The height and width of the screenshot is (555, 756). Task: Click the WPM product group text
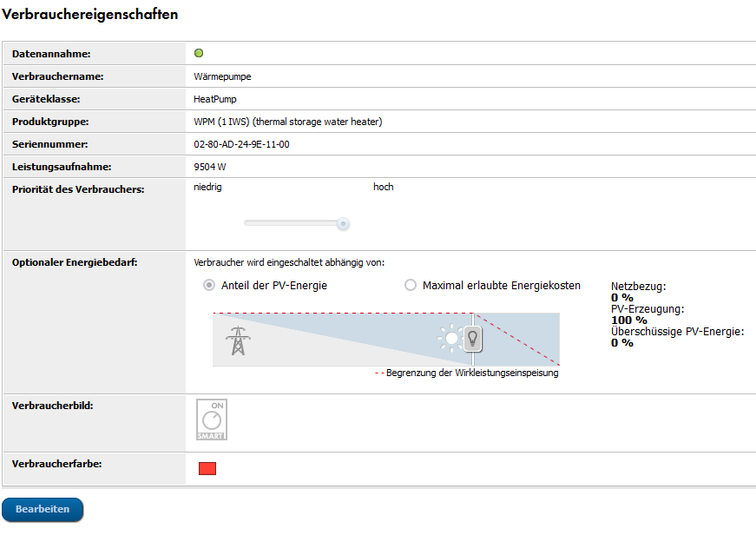click(x=287, y=122)
